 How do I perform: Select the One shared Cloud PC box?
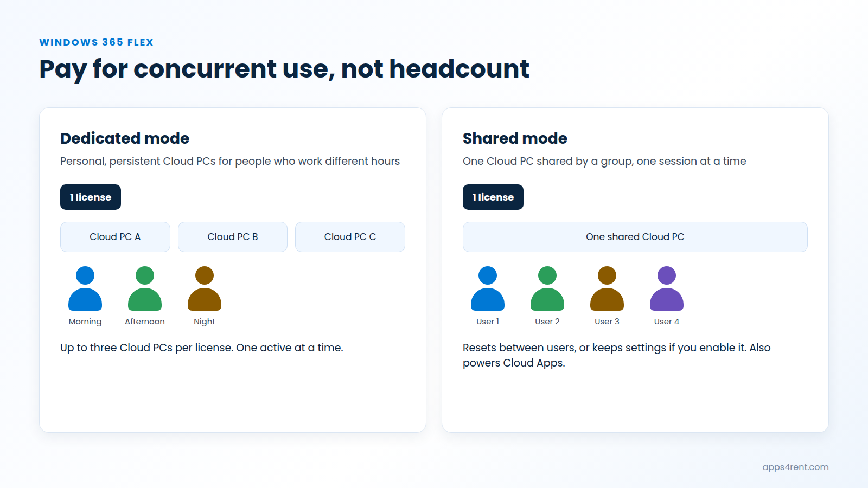click(635, 237)
